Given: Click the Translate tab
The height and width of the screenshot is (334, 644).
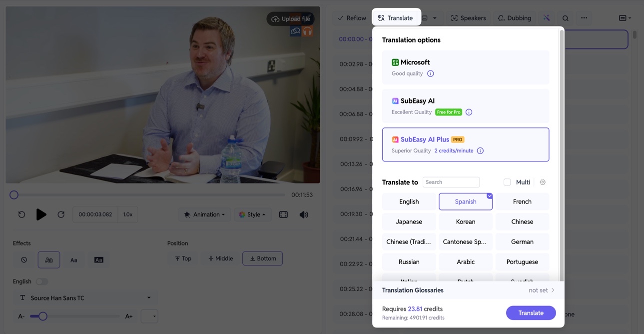Looking at the screenshot, I should [x=396, y=18].
